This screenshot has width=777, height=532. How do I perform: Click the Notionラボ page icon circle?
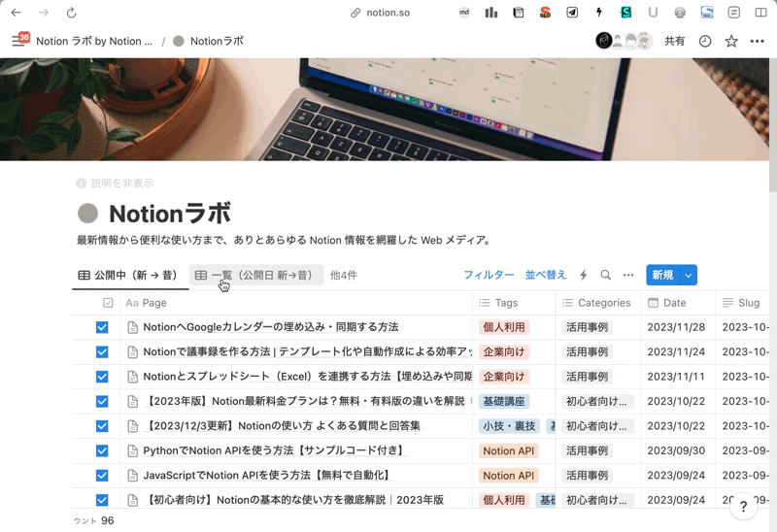tap(87, 214)
